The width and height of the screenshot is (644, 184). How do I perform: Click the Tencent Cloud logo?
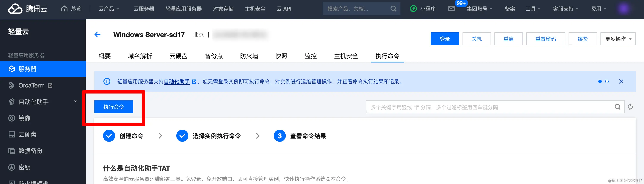[28, 9]
